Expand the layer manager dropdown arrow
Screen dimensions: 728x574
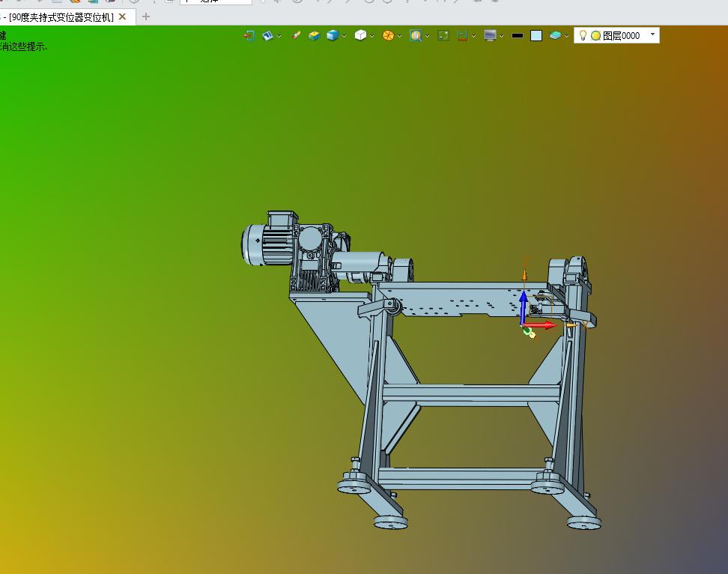click(566, 36)
